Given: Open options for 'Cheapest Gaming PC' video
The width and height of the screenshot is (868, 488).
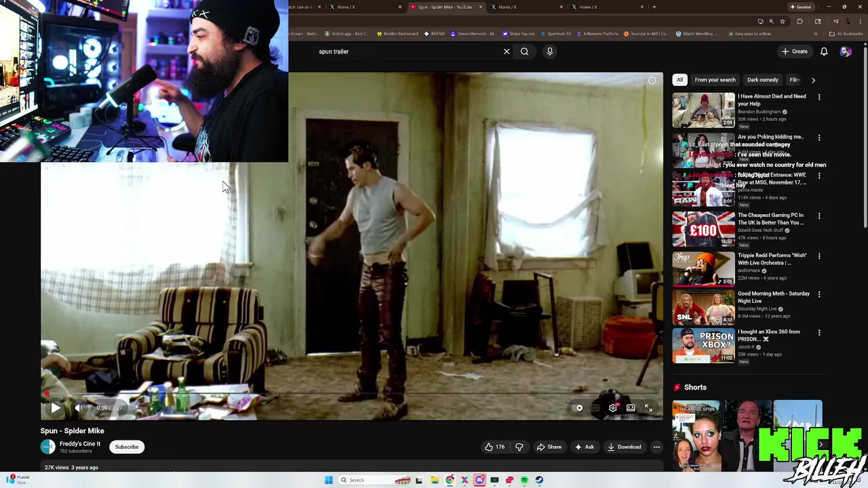Looking at the screenshot, I should [x=819, y=216].
